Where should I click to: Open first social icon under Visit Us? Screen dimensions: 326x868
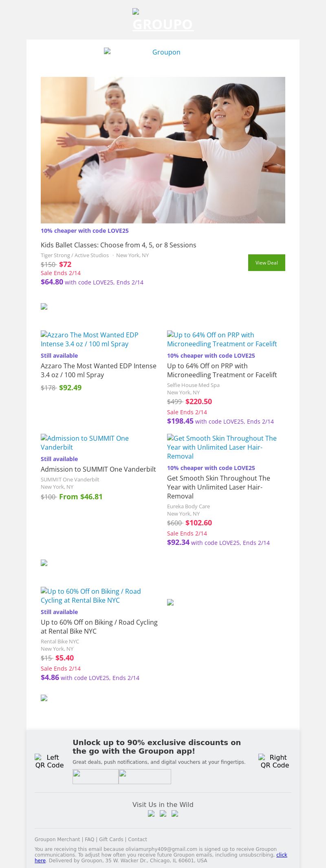pyautogui.click(x=151, y=813)
